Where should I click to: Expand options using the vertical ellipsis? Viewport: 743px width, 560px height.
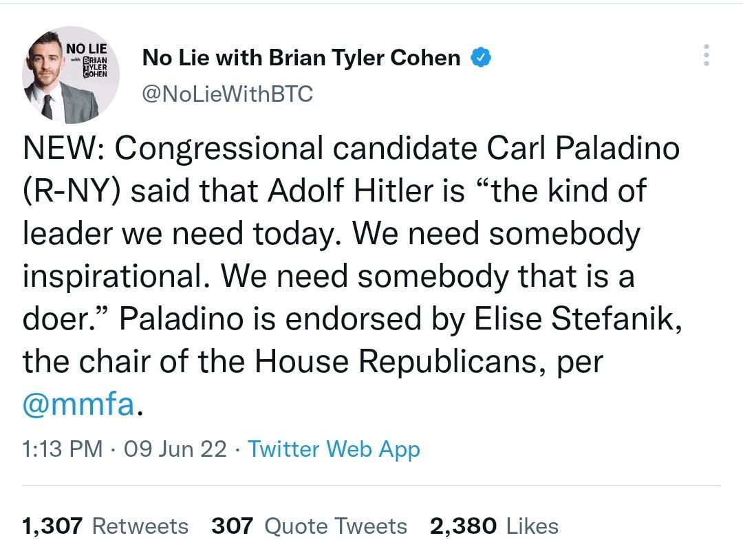(x=706, y=56)
